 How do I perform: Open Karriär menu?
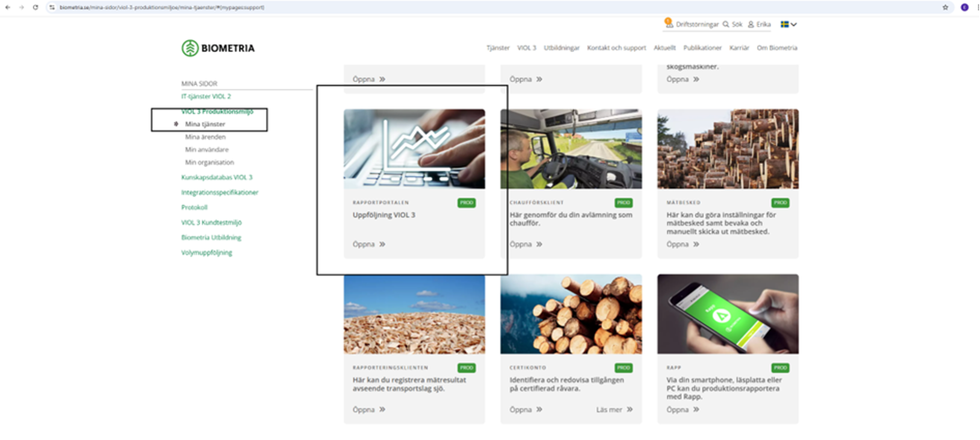[x=739, y=48]
